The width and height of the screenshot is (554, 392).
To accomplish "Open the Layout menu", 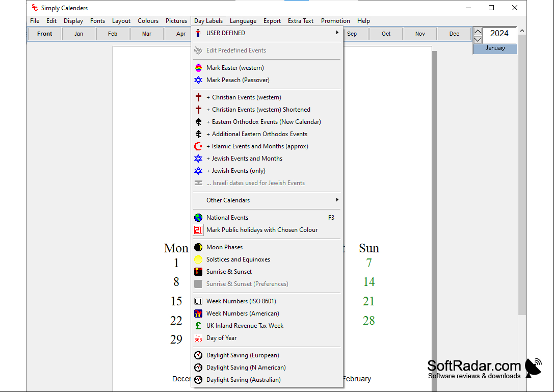I will point(121,21).
